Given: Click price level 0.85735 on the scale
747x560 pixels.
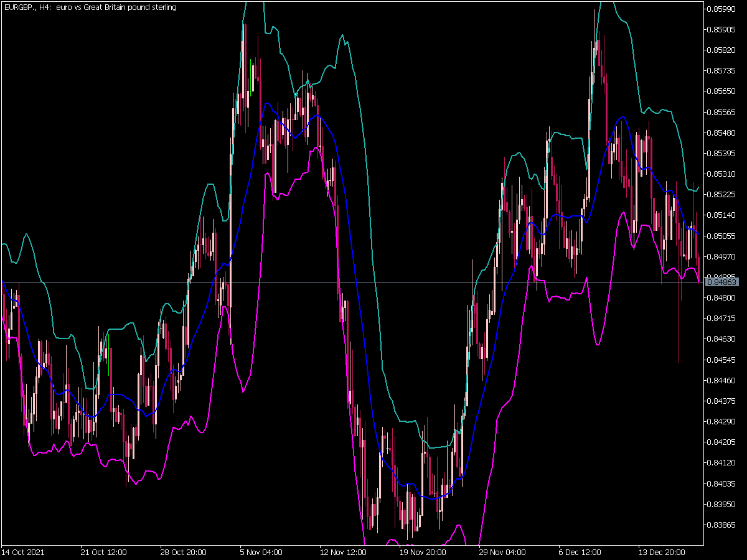Looking at the screenshot, I should tap(722, 71).
